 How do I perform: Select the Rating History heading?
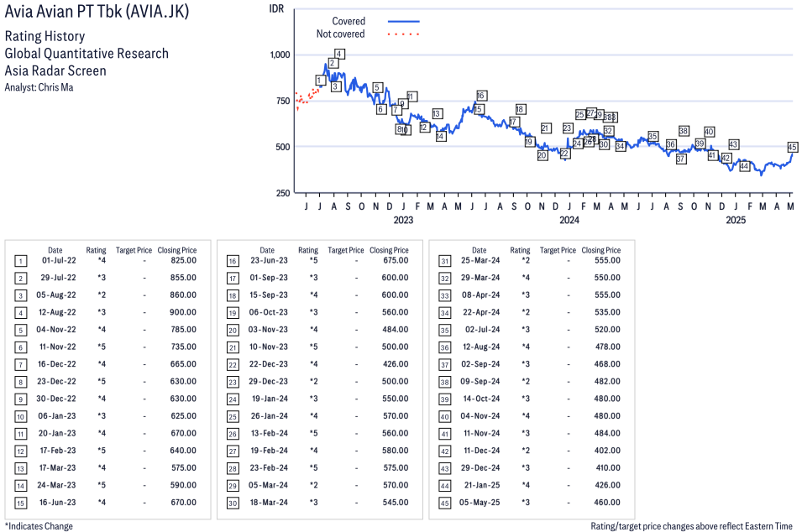[x=45, y=36]
